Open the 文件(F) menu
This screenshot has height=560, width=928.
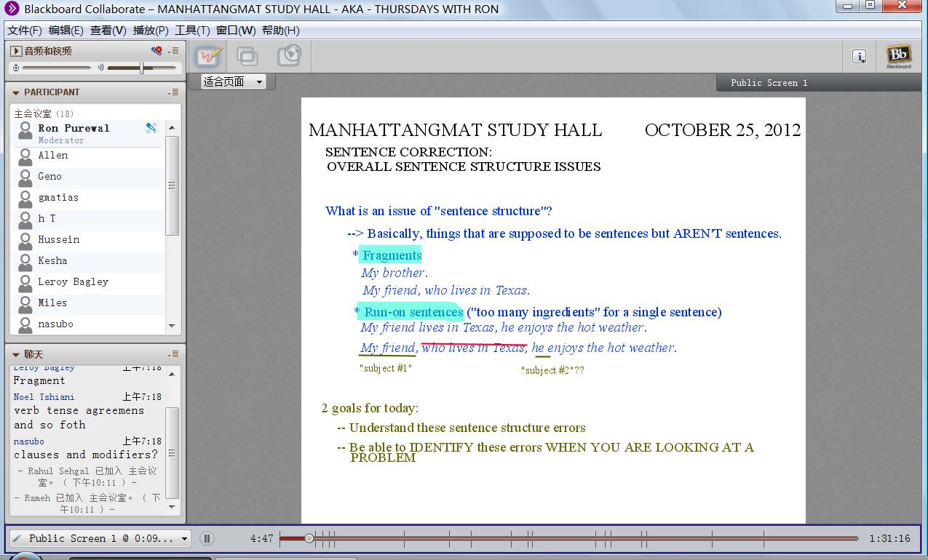click(25, 31)
